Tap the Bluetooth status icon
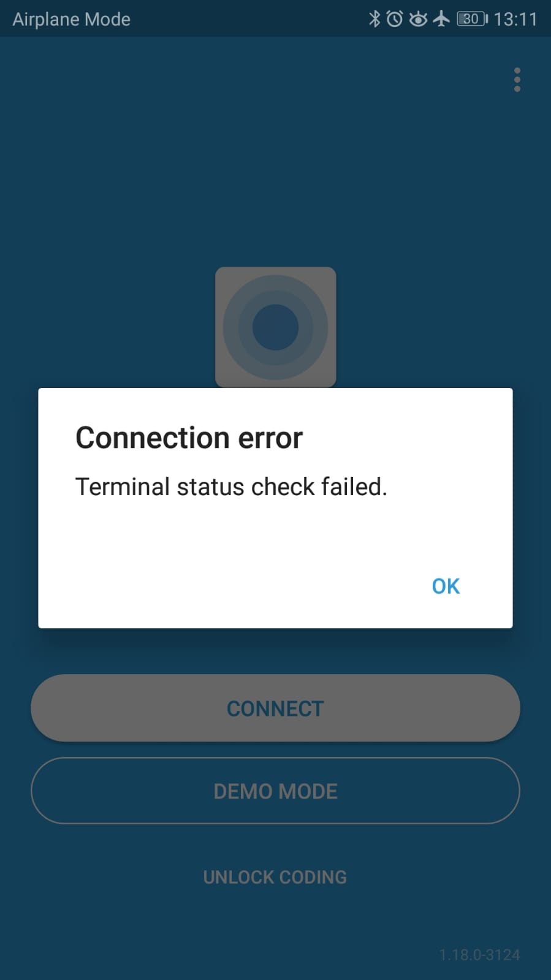 click(374, 19)
